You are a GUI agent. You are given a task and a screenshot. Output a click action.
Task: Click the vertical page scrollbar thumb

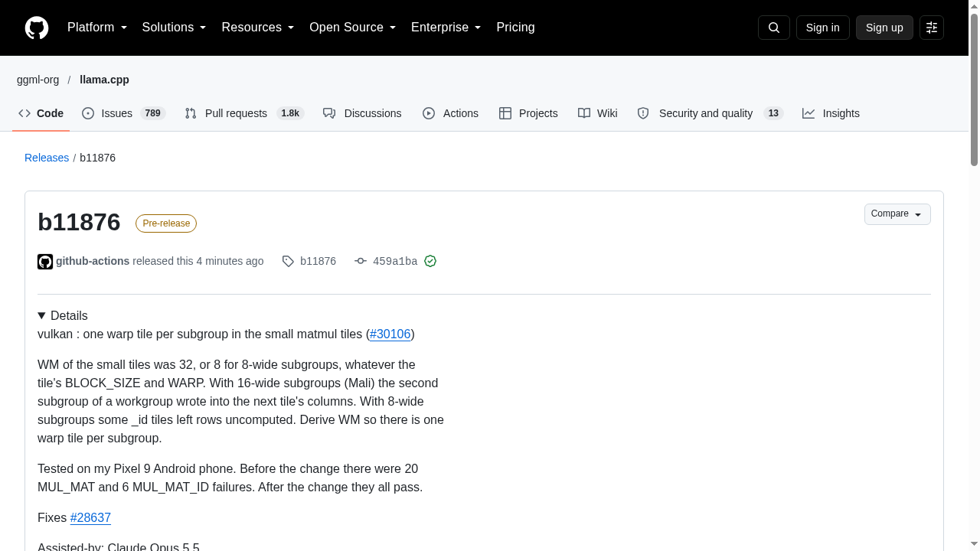click(974, 89)
